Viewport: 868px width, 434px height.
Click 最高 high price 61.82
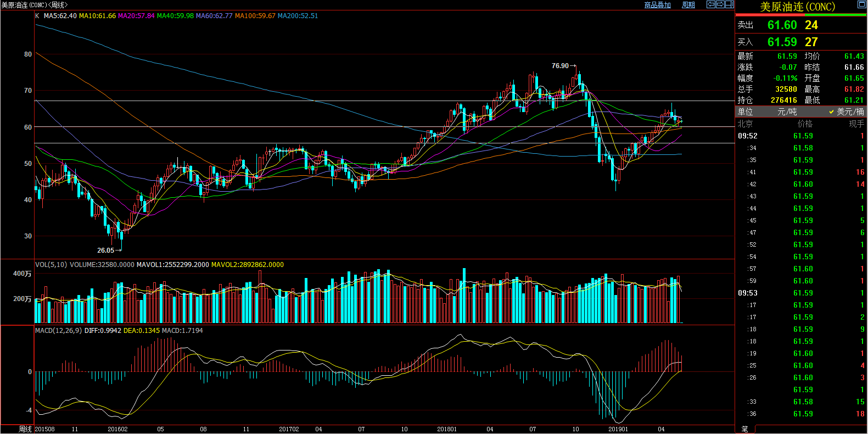854,89
